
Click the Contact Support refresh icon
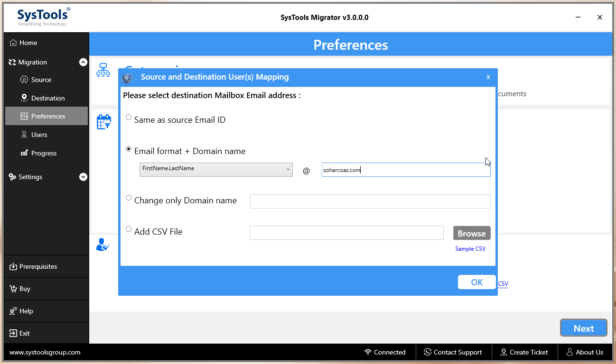[x=428, y=352]
